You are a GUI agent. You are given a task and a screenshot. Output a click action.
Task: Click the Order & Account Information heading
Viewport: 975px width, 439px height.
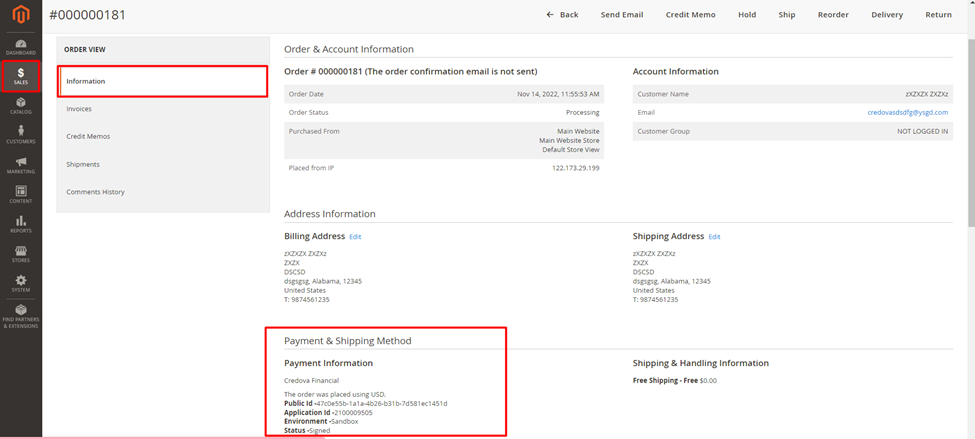click(x=349, y=49)
